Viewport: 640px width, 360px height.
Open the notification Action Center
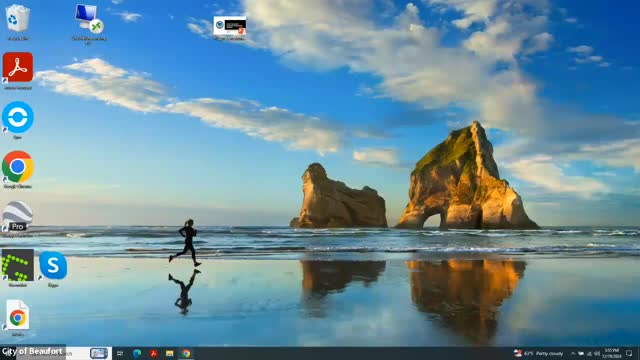[629, 353]
